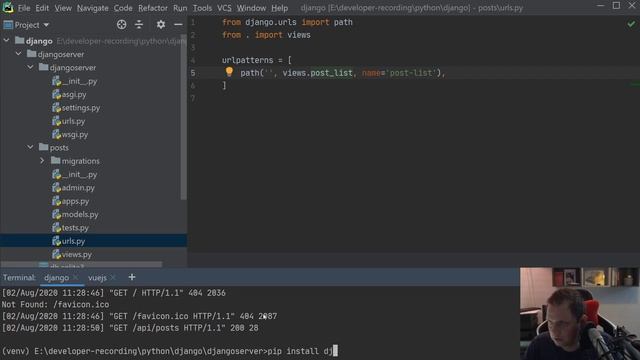Select __init__.py in the posts folder
640x360 pixels.
79,174
